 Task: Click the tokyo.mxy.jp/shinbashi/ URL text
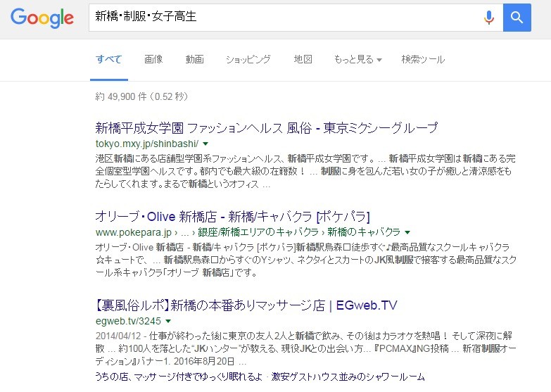[x=147, y=144]
